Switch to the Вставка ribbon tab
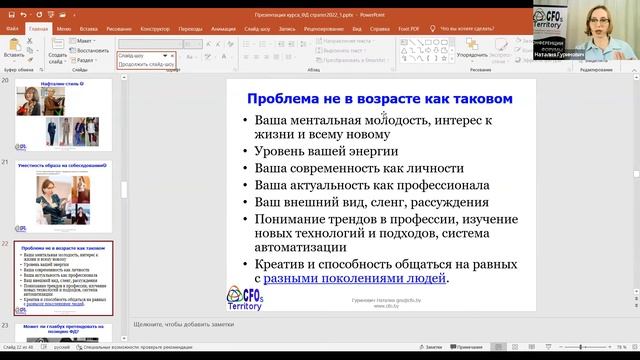The height and width of the screenshot is (360, 640). [x=89, y=29]
